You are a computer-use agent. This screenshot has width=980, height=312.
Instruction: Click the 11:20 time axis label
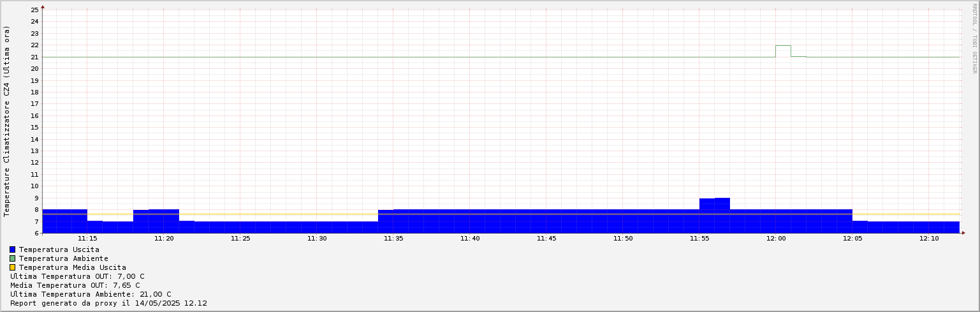(164, 239)
